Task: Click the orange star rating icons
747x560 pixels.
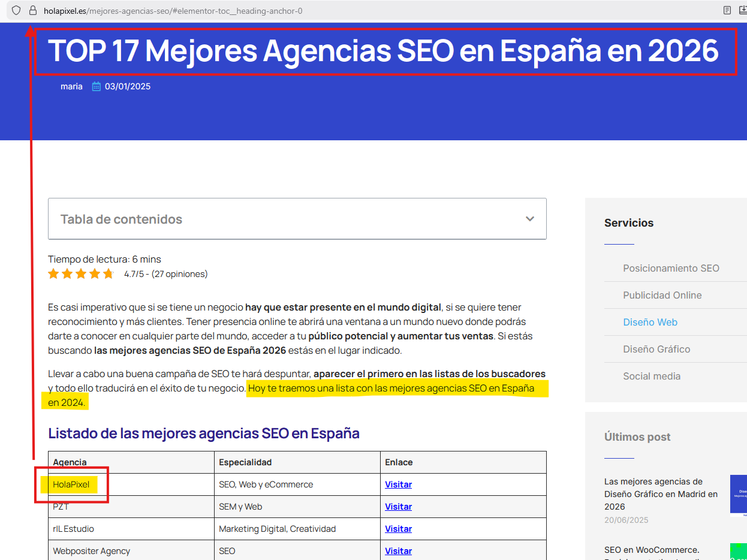Action: 81,274
